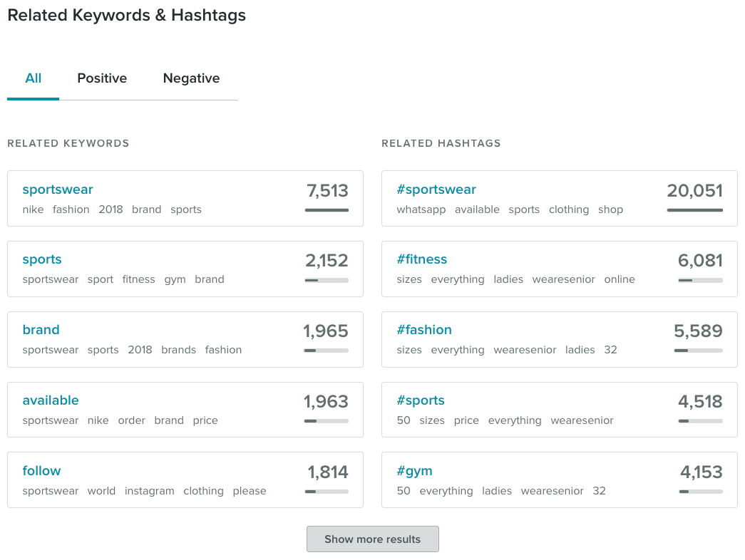This screenshot has height=560, width=745.
Task: Select the Negative tab
Action: pos(192,78)
